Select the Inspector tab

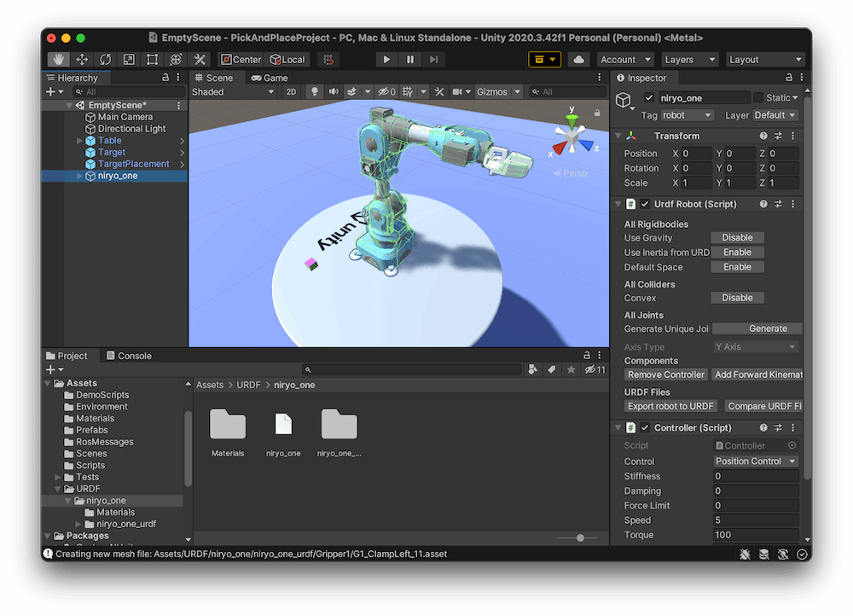[641, 78]
